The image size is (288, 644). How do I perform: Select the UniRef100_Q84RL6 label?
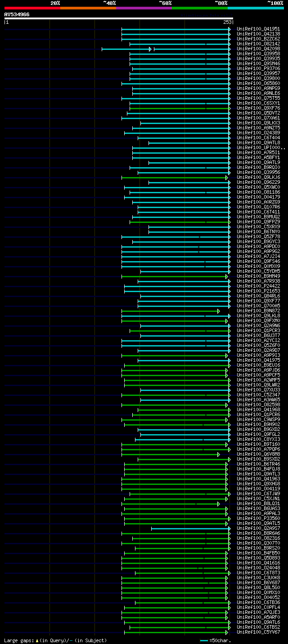coord(258,296)
